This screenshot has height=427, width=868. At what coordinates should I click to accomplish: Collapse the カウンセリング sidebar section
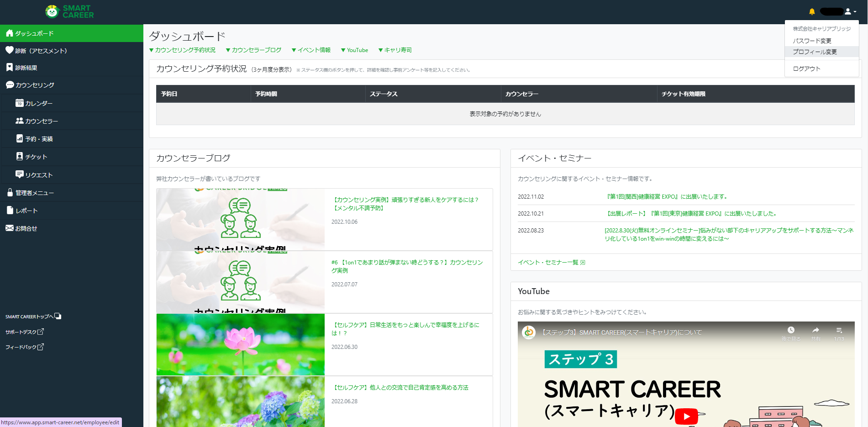72,85
